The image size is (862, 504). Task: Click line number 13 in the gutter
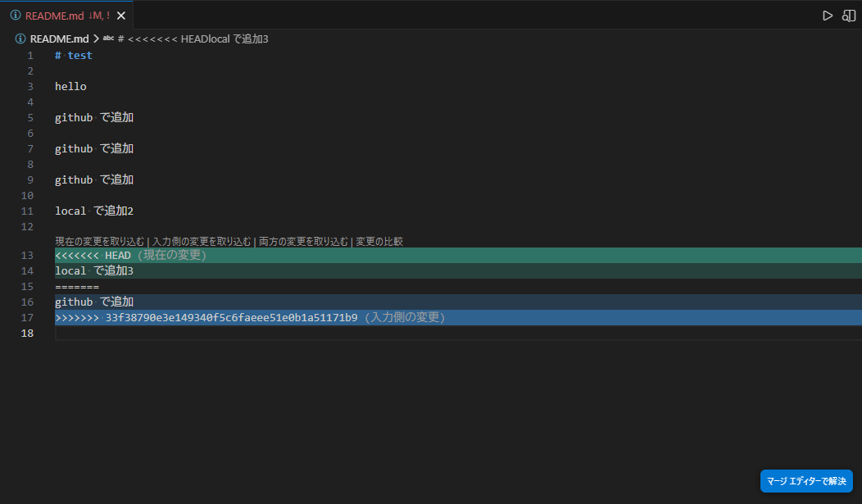[x=29, y=256]
